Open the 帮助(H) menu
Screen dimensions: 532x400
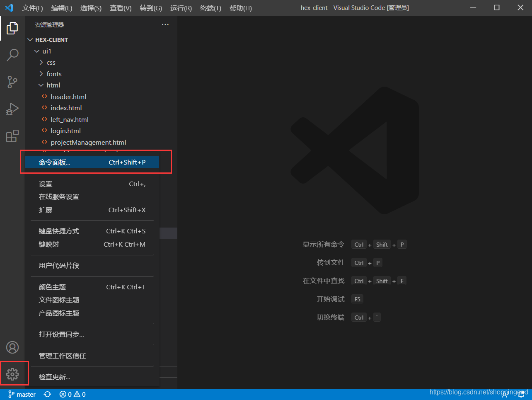241,8
